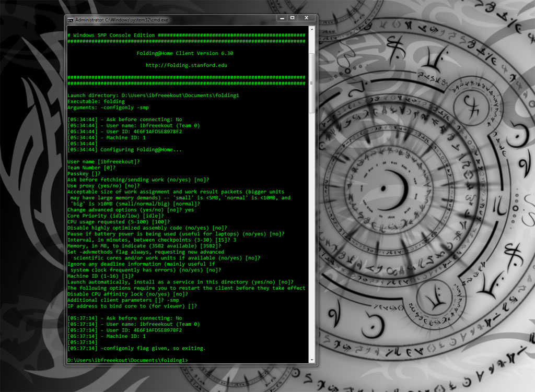Click the 'Ignore any deadline information' line
Viewport: 535px width, 392px height.
tap(141, 264)
